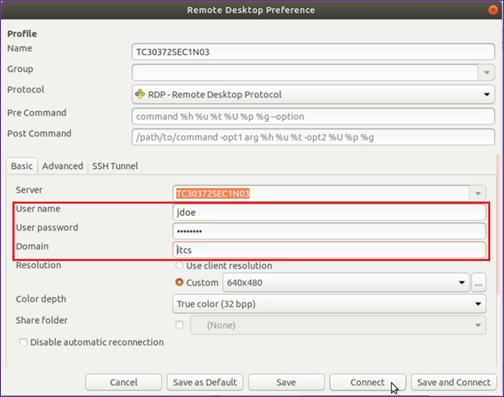
Task: Open the Protocol dropdown list
Action: coord(313,95)
